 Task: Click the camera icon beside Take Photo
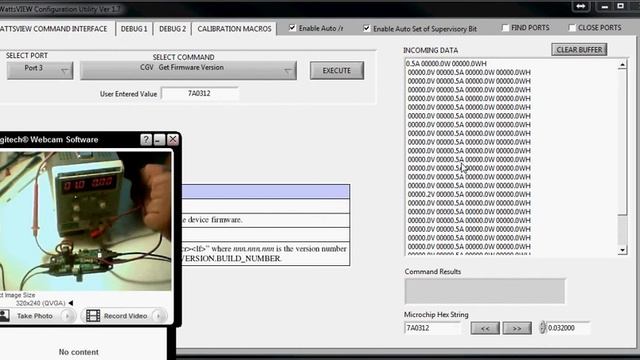pos(4,316)
